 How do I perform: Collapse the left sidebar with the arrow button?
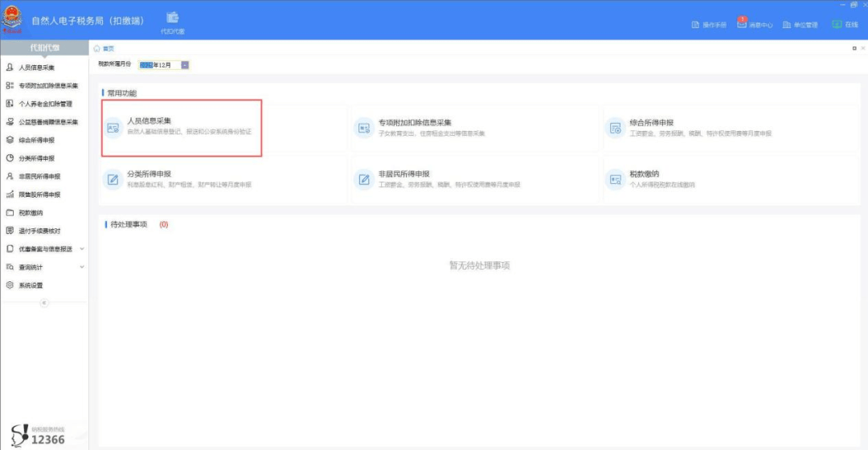point(44,303)
